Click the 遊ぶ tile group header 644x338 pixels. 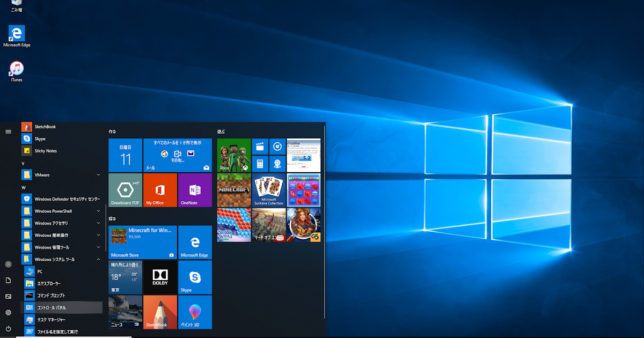click(x=221, y=131)
